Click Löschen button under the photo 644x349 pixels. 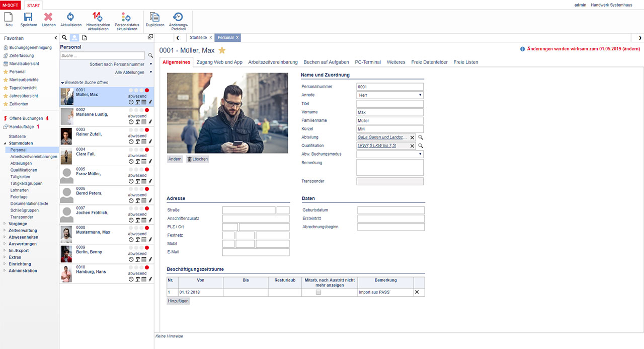click(197, 159)
